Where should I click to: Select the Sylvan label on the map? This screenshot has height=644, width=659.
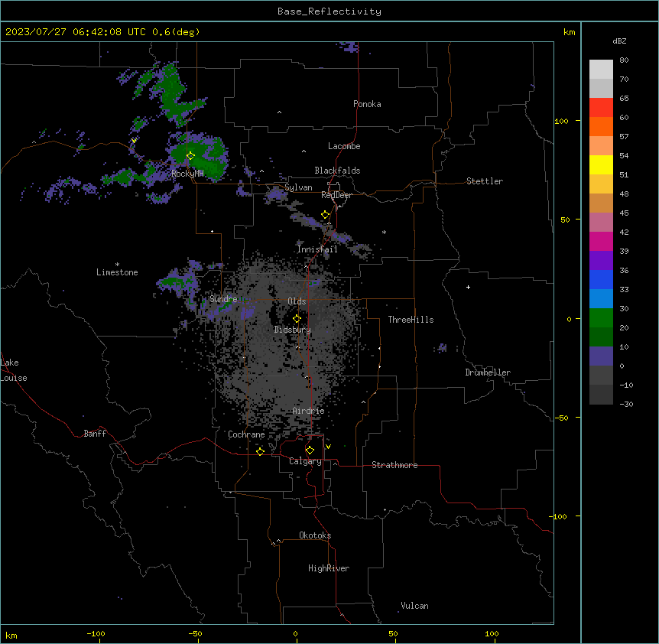pos(298,187)
